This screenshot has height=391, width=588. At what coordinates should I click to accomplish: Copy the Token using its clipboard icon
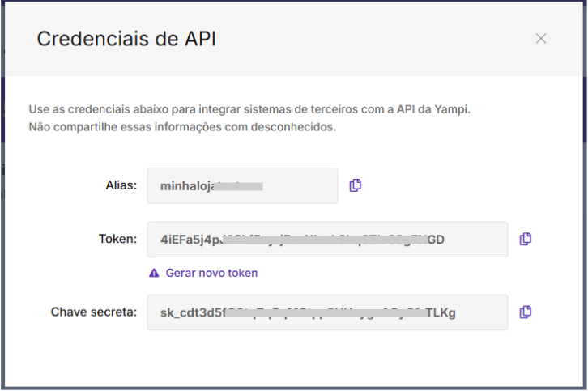pyautogui.click(x=525, y=239)
